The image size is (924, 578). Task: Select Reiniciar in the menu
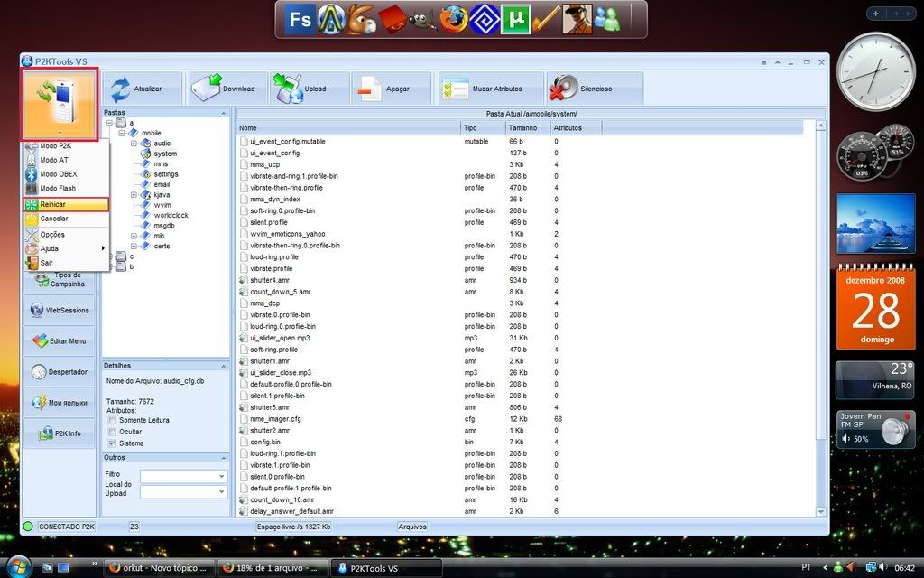click(67, 204)
